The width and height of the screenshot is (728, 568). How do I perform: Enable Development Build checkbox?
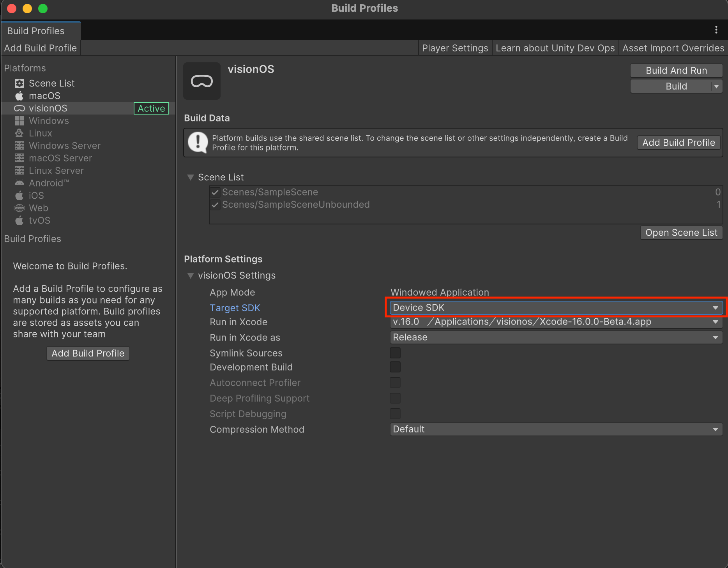395,367
